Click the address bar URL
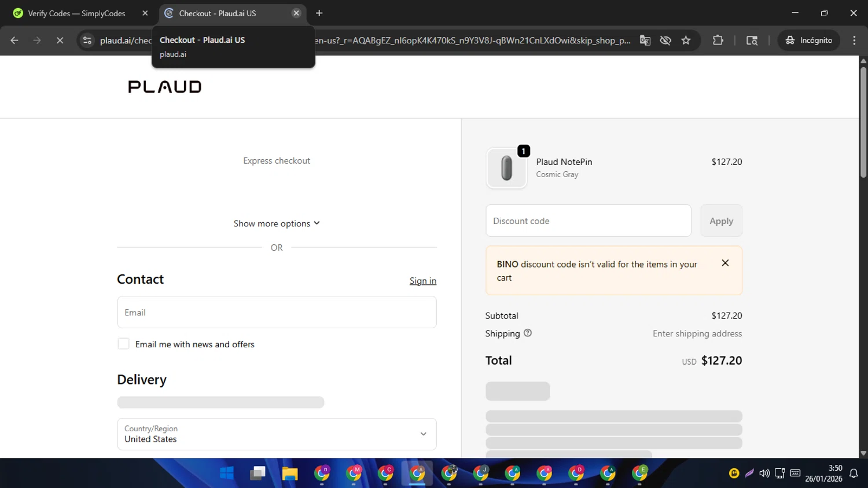 coord(365,41)
